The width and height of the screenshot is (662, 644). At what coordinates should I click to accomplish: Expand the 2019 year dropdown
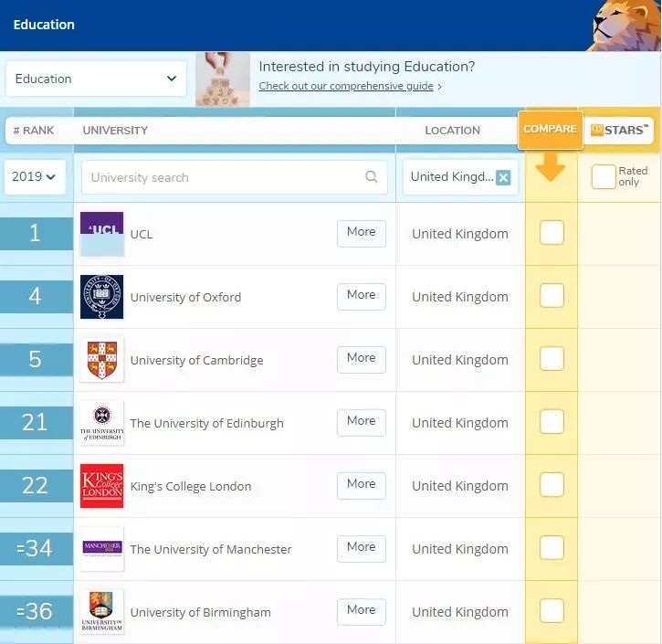tap(36, 177)
